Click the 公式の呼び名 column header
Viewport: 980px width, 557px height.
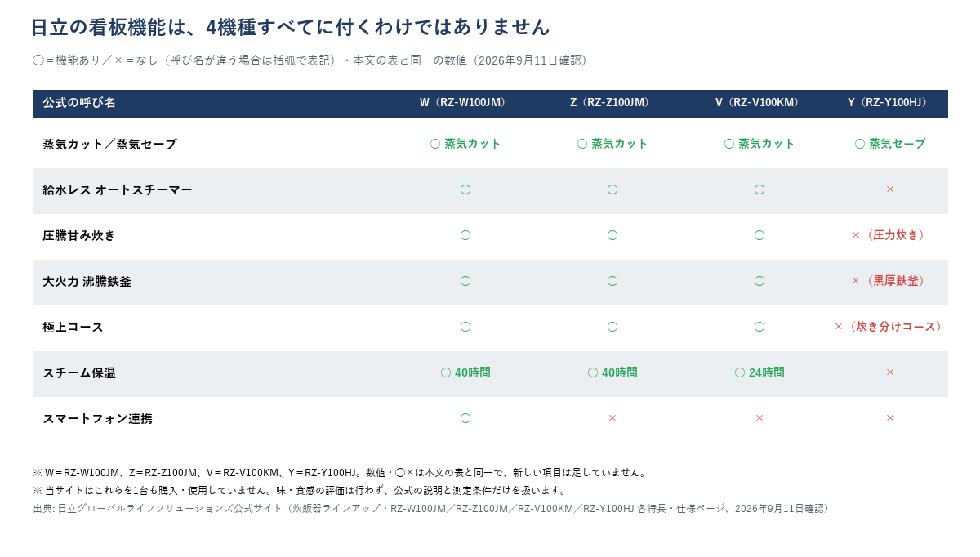(x=79, y=103)
